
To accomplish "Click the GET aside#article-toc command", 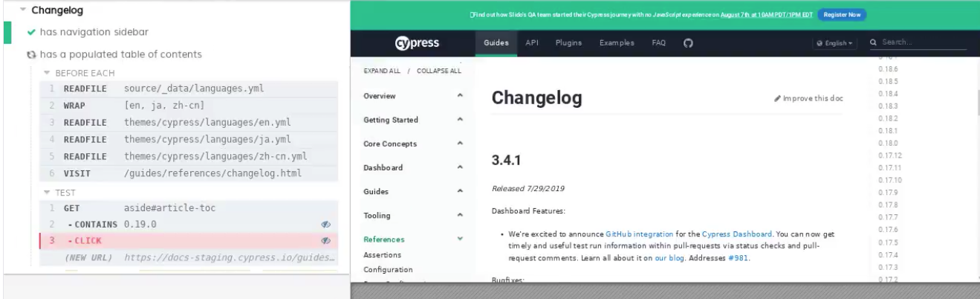I will (189, 208).
